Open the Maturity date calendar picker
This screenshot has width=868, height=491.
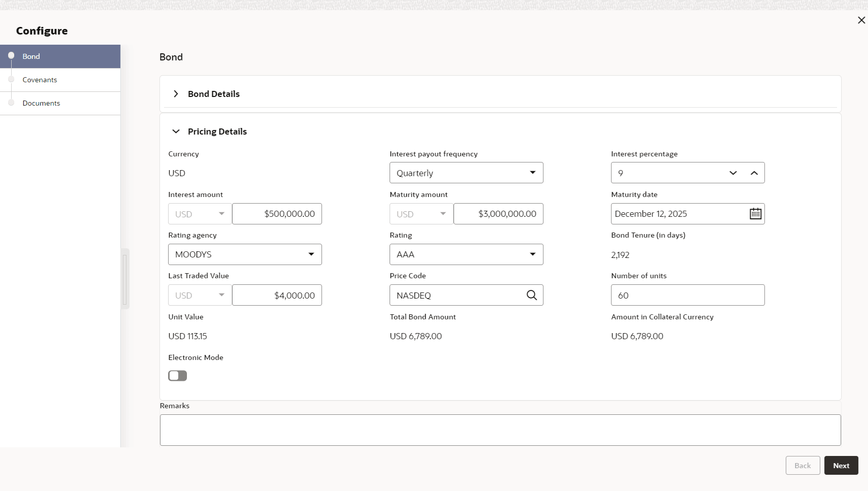[755, 214]
